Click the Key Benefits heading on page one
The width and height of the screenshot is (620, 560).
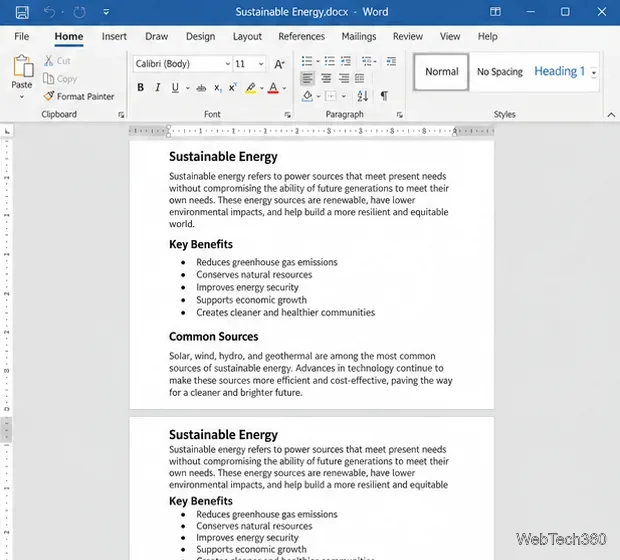click(x=201, y=244)
